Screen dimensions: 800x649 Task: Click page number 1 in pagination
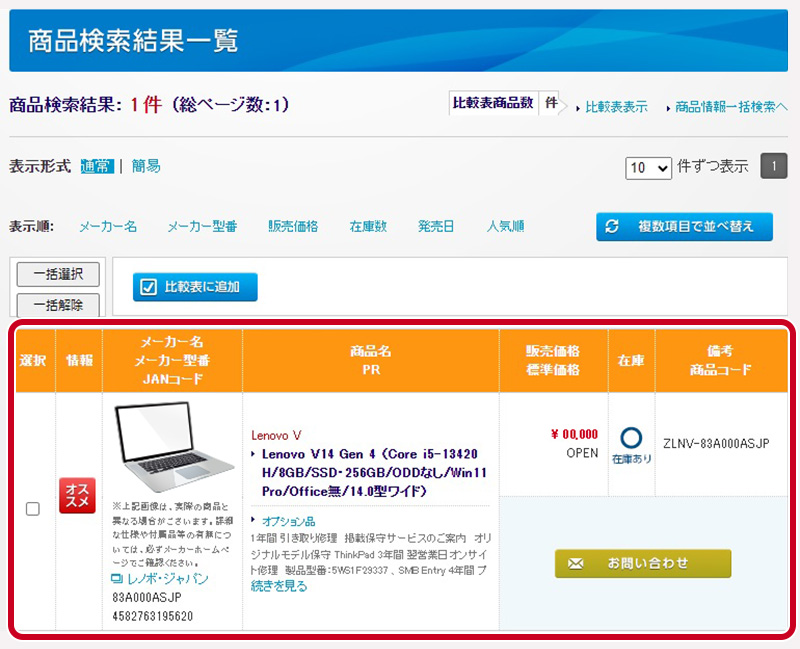coord(774,166)
